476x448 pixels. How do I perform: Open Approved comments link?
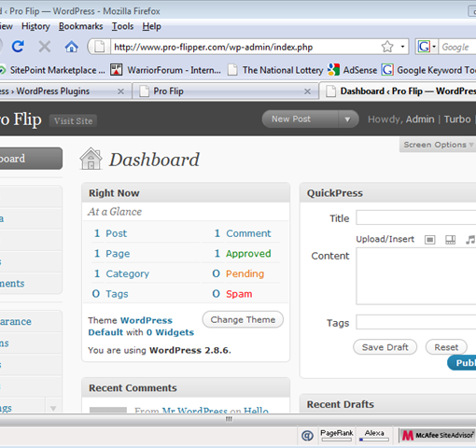[248, 254]
